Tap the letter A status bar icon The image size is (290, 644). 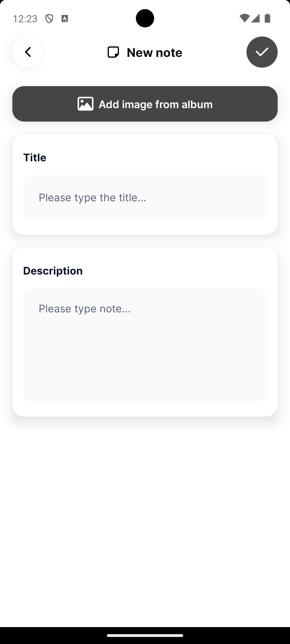coord(65,19)
